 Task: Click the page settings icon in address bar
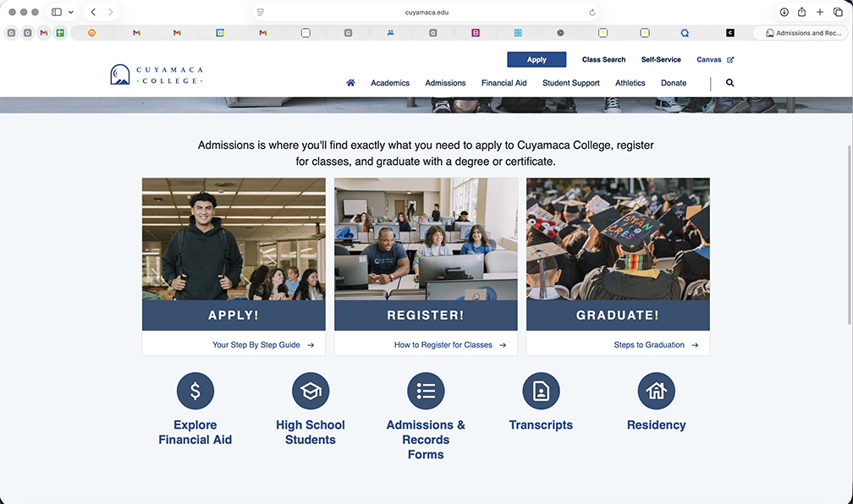261,12
